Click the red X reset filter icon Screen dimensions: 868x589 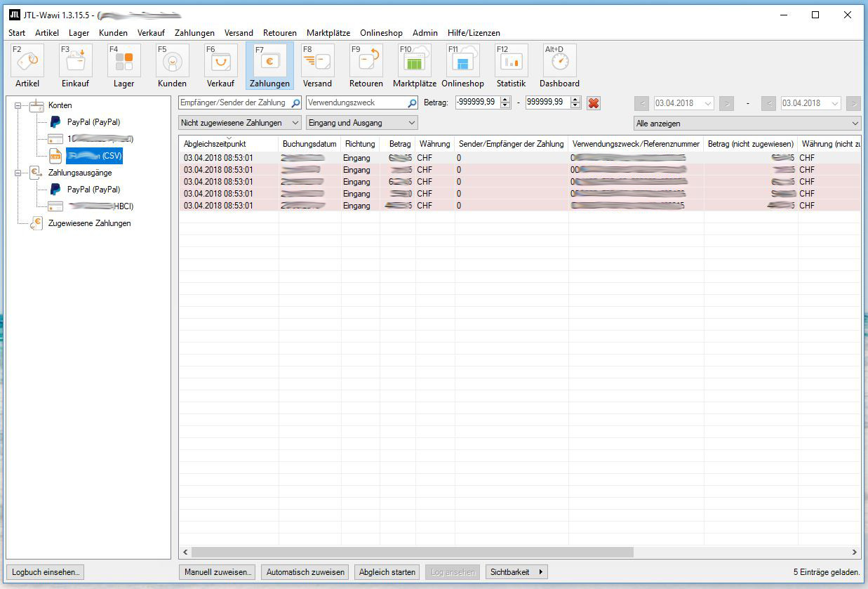point(594,102)
